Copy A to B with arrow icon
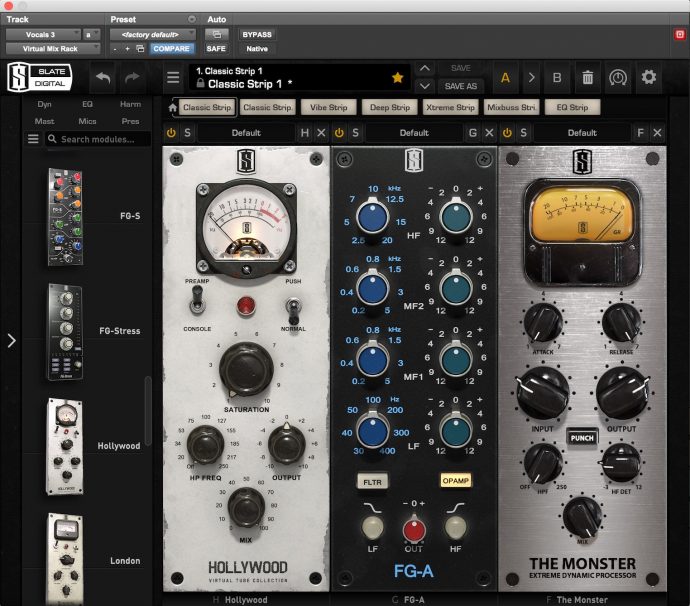This screenshot has height=606, width=690. point(532,77)
